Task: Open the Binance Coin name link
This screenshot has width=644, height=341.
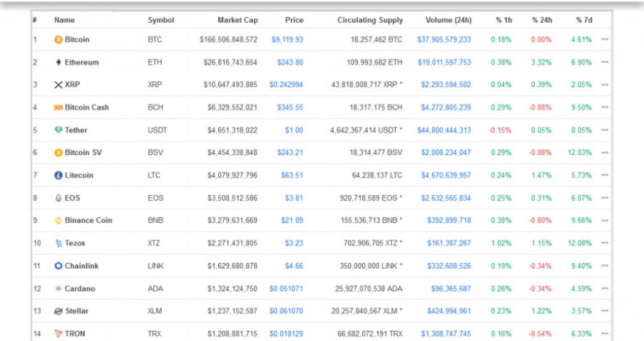Action: point(88,220)
